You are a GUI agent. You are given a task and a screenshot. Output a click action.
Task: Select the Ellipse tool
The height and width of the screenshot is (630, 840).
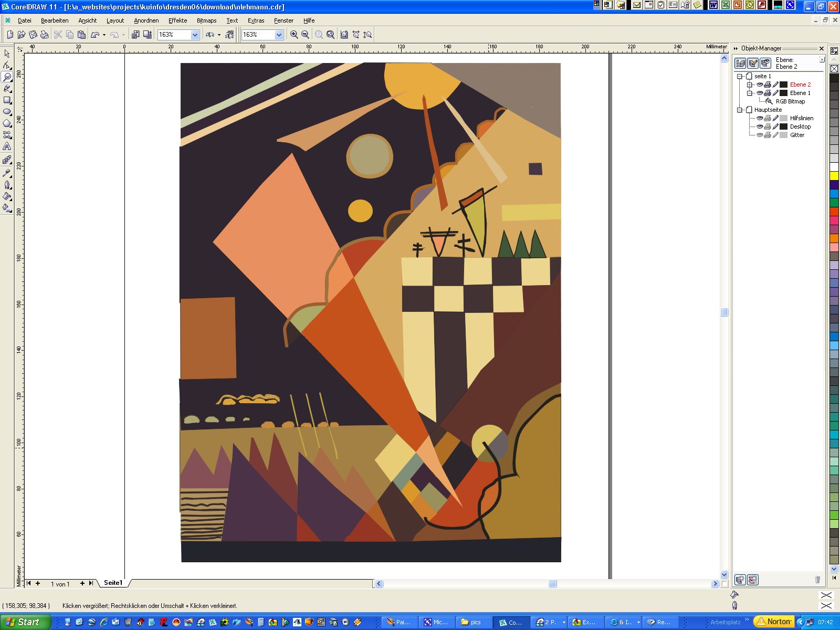(x=7, y=111)
